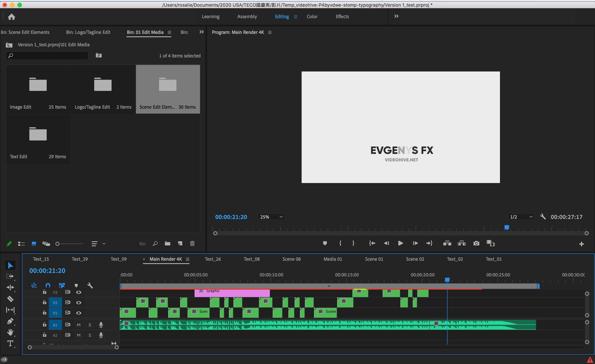Select the Ripple Edit tool

coord(10,287)
